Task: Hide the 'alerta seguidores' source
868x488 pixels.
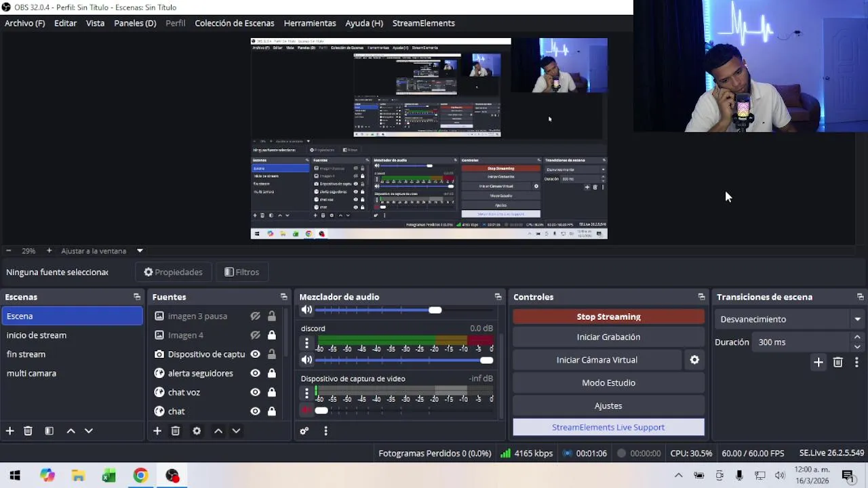Action: pyautogui.click(x=255, y=373)
